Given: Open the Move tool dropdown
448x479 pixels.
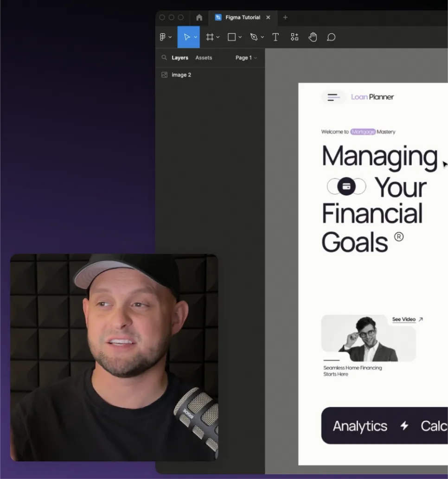Looking at the screenshot, I should click(x=196, y=37).
